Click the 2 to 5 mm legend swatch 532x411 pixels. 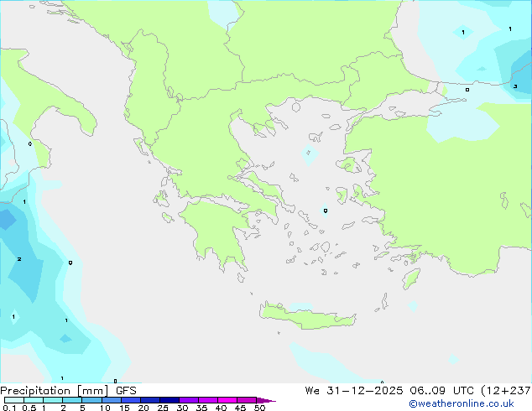[72, 400]
